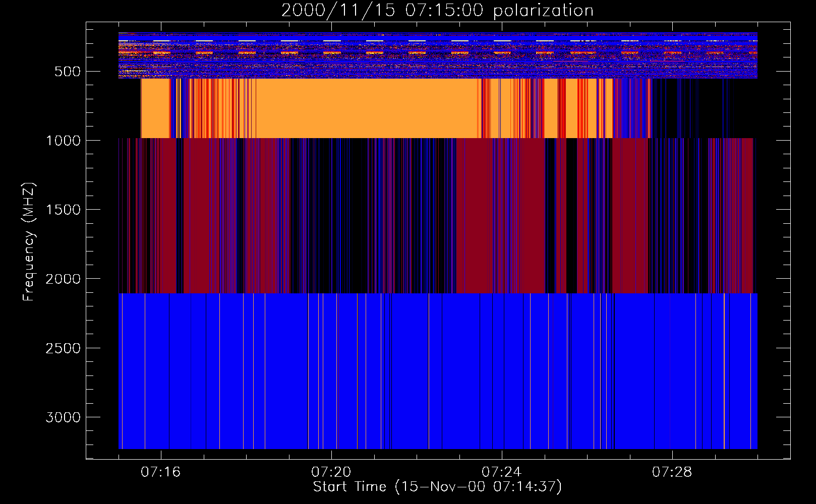Image resolution: width=816 pixels, height=504 pixels.
Task: Click the plot title '2000/11/15 07:15:00 polarization'
Action: click(437, 11)
